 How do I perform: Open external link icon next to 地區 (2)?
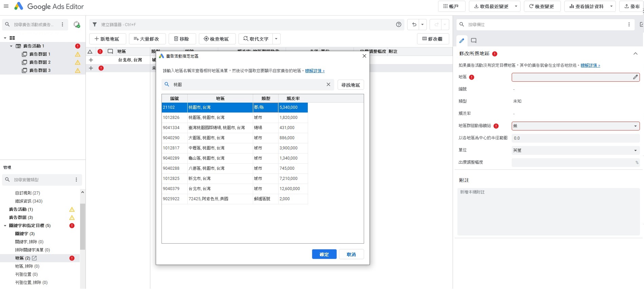(34, 258)
